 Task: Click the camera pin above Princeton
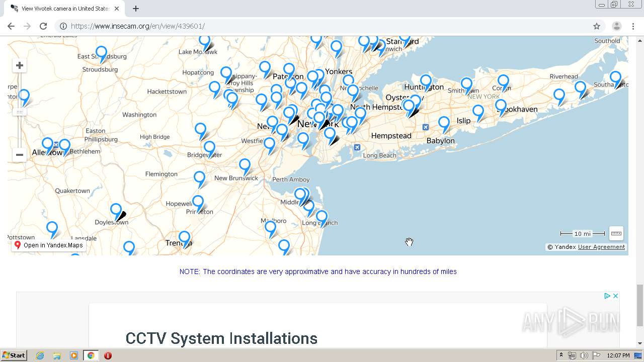click(x=198, y=204)
